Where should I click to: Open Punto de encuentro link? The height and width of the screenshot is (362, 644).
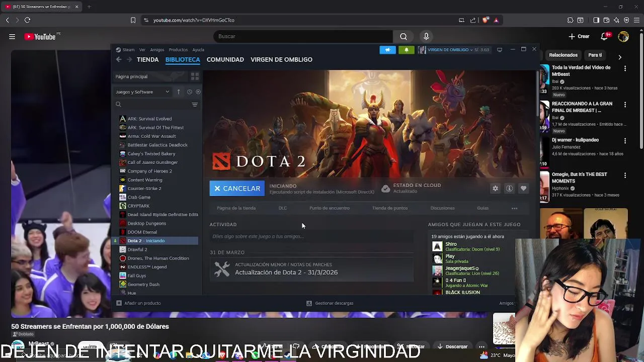click(x=330, y=208)
